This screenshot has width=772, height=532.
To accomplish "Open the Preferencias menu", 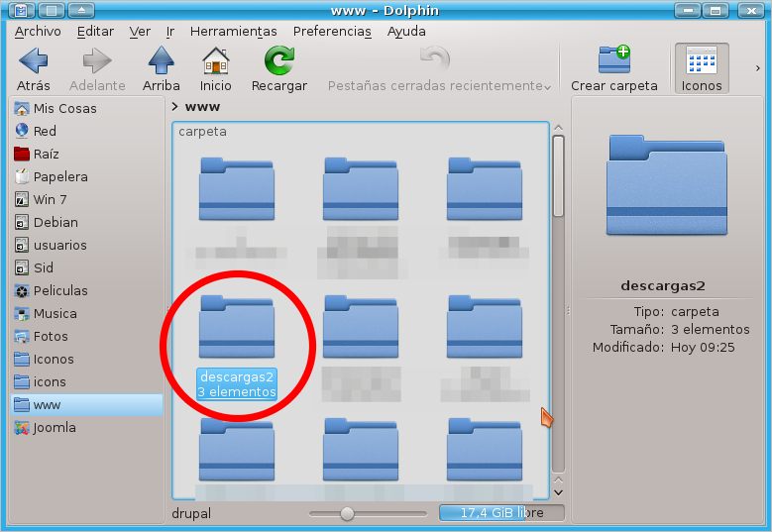I will click(x=332, y=32).
